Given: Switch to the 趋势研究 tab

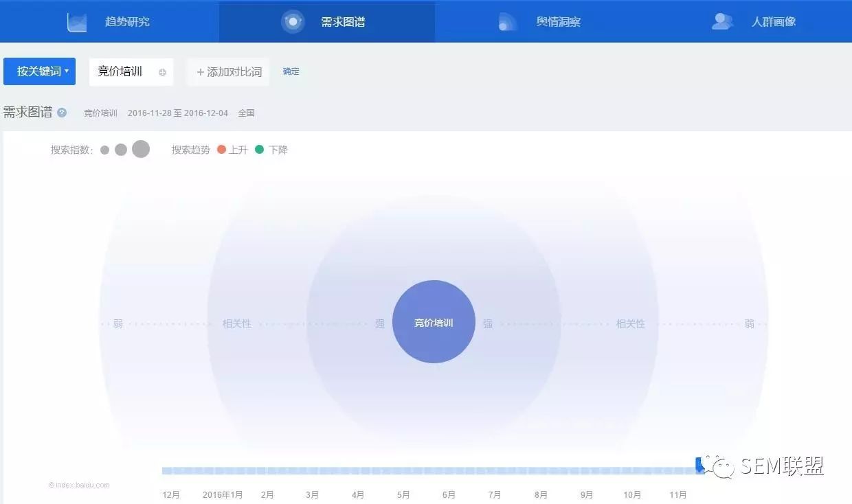Looking at the screenshot, I should tap(109, 22).
